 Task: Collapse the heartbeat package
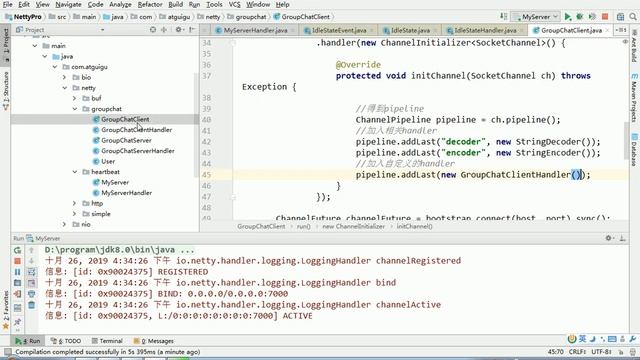(x=74, y=172)
